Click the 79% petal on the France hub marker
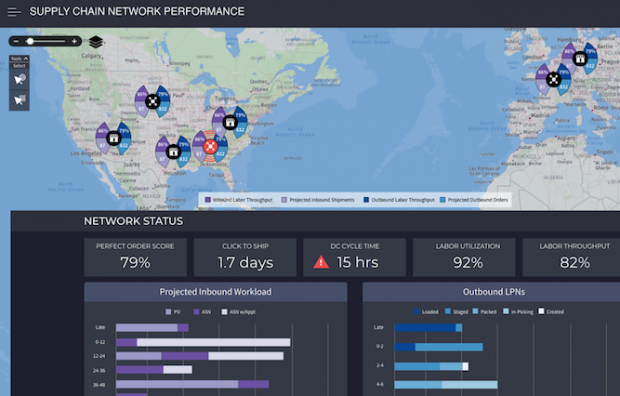 point(564,72)
